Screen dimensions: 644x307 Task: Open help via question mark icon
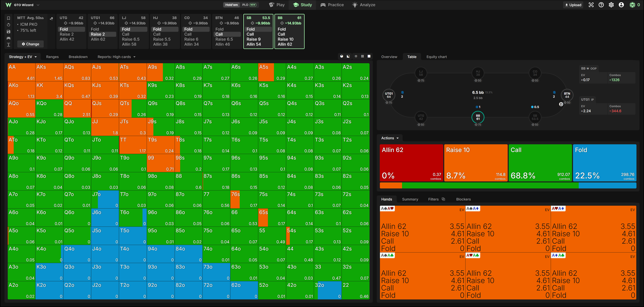(601, 5)
